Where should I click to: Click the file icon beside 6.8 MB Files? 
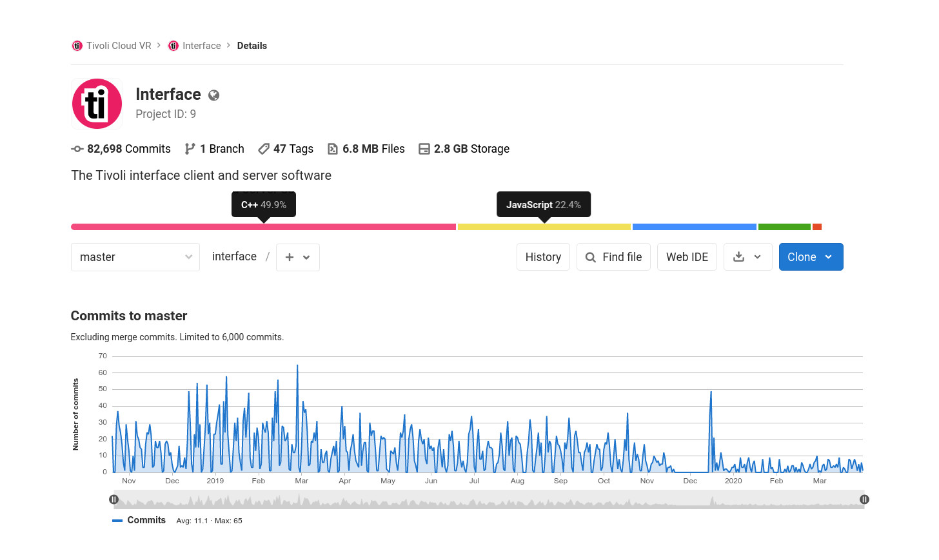(x=332, y=149)
